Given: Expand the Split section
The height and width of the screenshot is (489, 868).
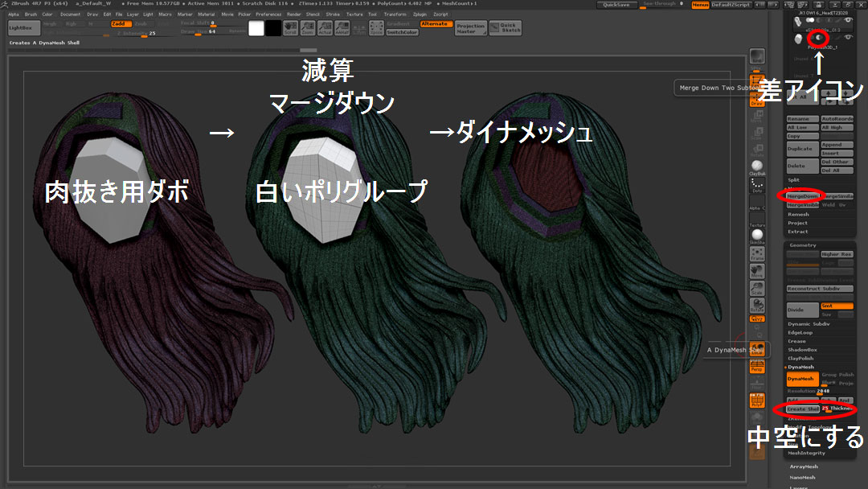Looking at the screenshot, I should 794,180.
